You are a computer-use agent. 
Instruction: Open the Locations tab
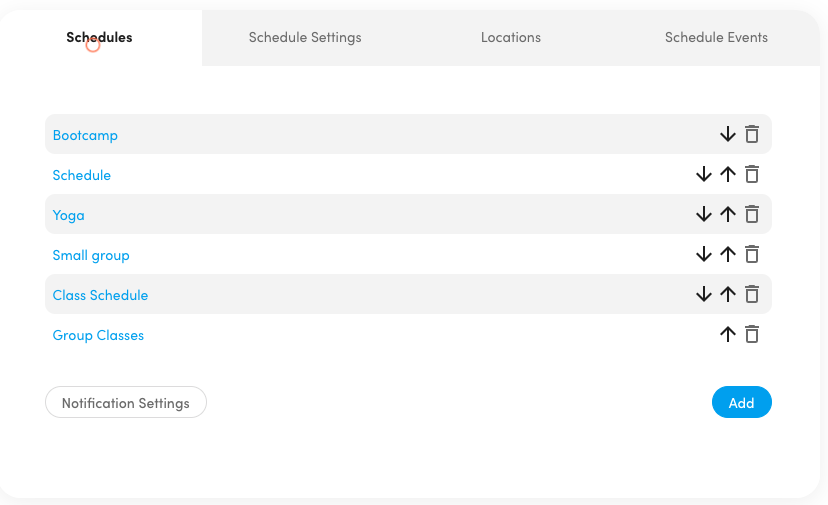click(x=511, y=38)
